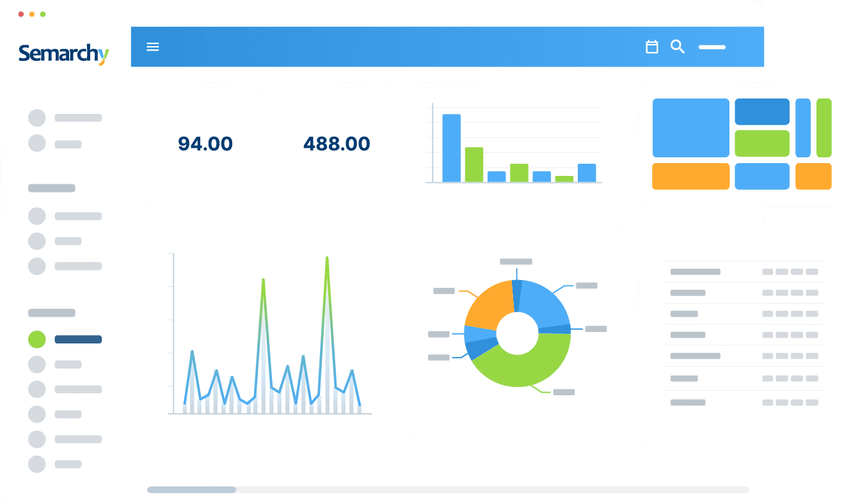Click the tallest green bar in bar chart
Screen dimensions: 851x504
point(474,165)
